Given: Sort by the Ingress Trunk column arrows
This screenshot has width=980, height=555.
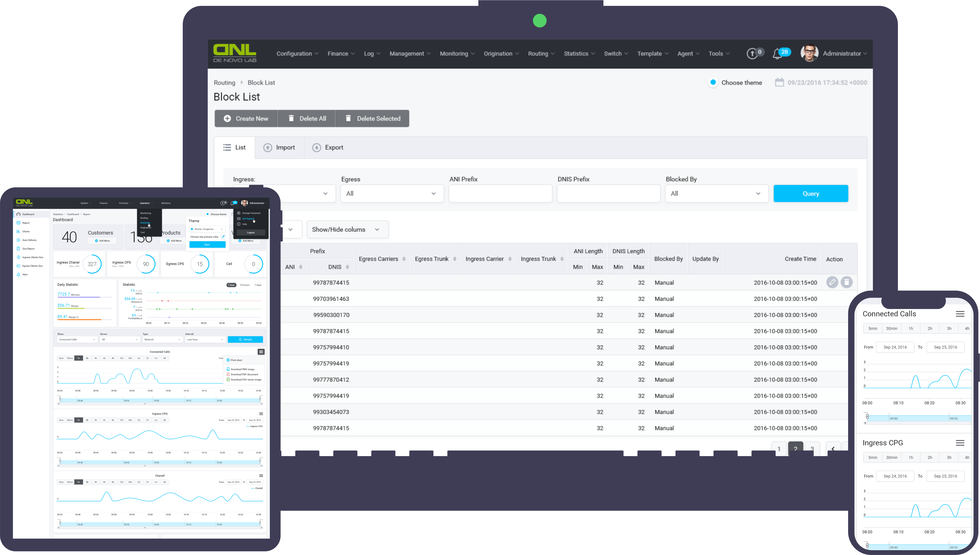Looking at the screenshot, I should [562, 259].
